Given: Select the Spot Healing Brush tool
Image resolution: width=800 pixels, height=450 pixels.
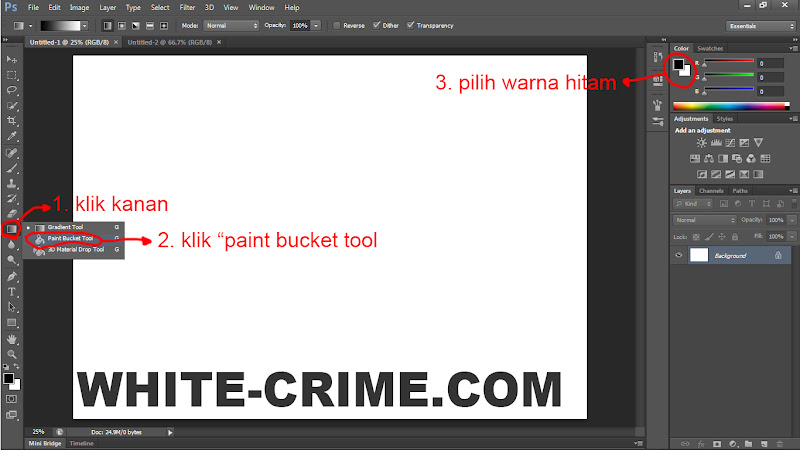Looking at the screenshot, I should click(12, 153).
